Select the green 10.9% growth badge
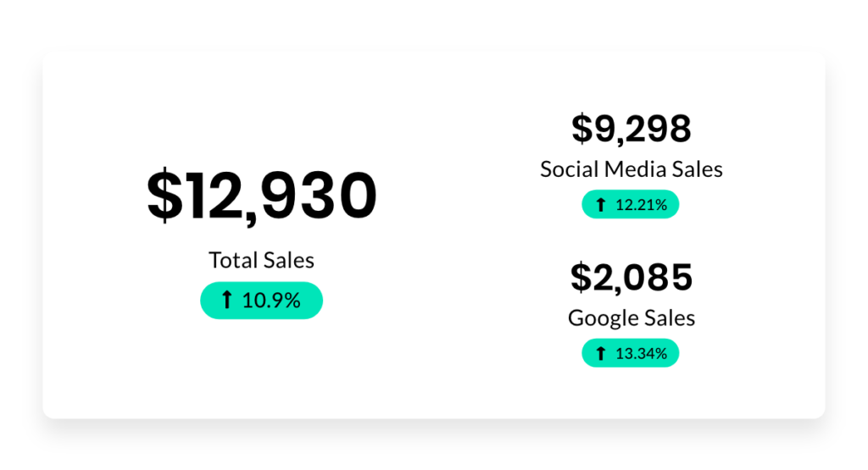The image size is (868, 470). click(261, 301)
